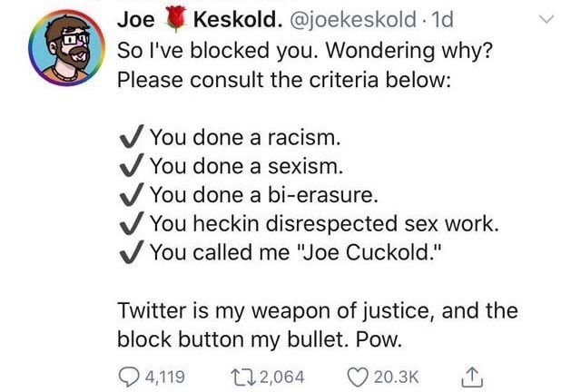
Task: Click the reply speech bubble icon
Action: point(130,376)
